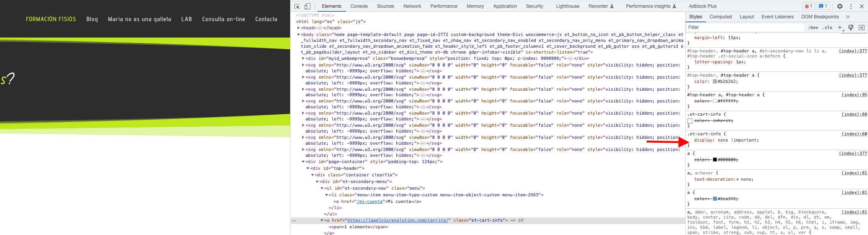The image size is (868, 235).
Task: Open the (index):60 stylesheet source link
Action: [854, 134]
